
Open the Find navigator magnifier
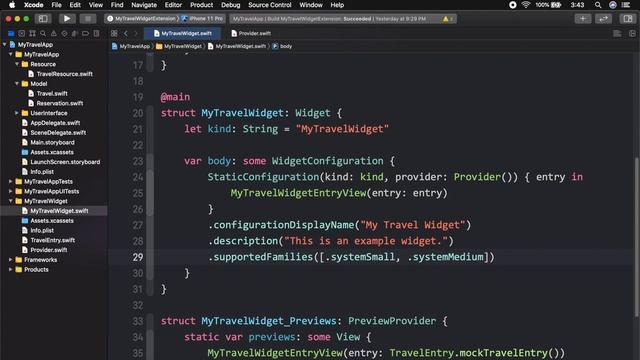[x=43, y=33]
